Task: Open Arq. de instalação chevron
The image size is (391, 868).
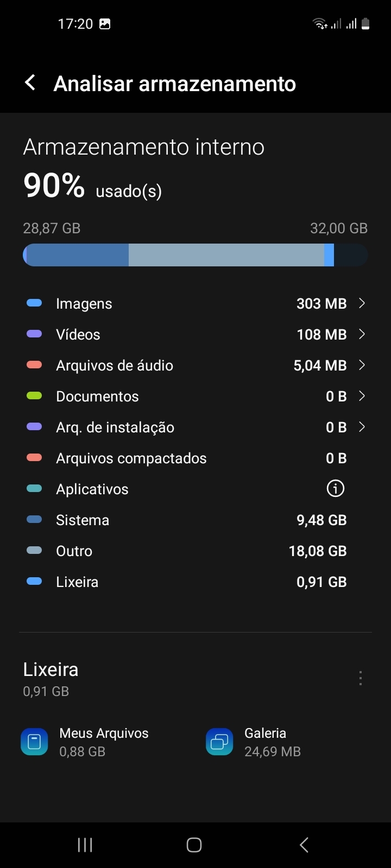Action: coord(362,427)
